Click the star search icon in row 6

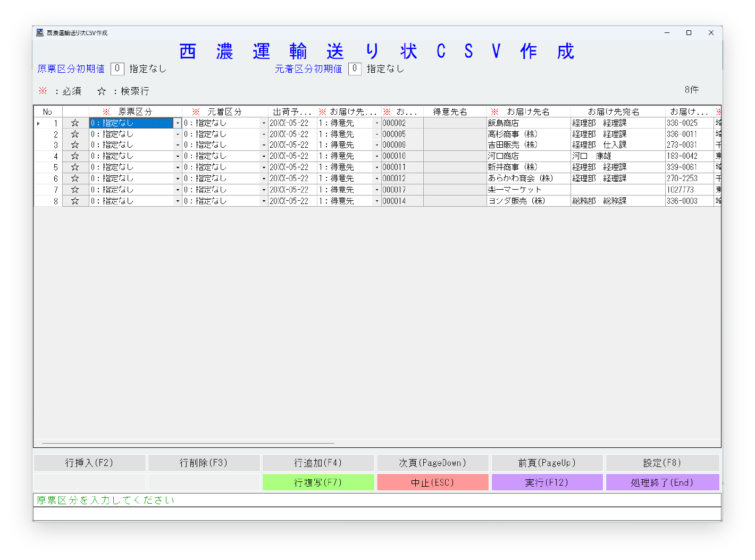point(75,179)
